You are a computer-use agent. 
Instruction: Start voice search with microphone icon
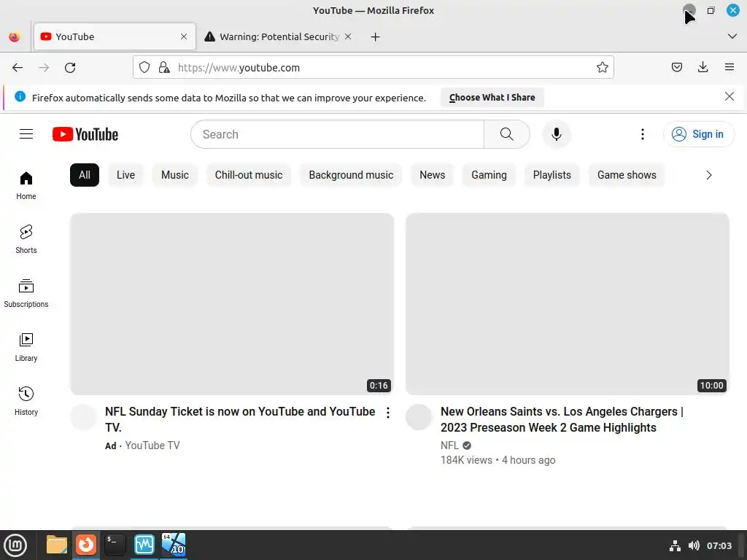click(x=556, y=134)
